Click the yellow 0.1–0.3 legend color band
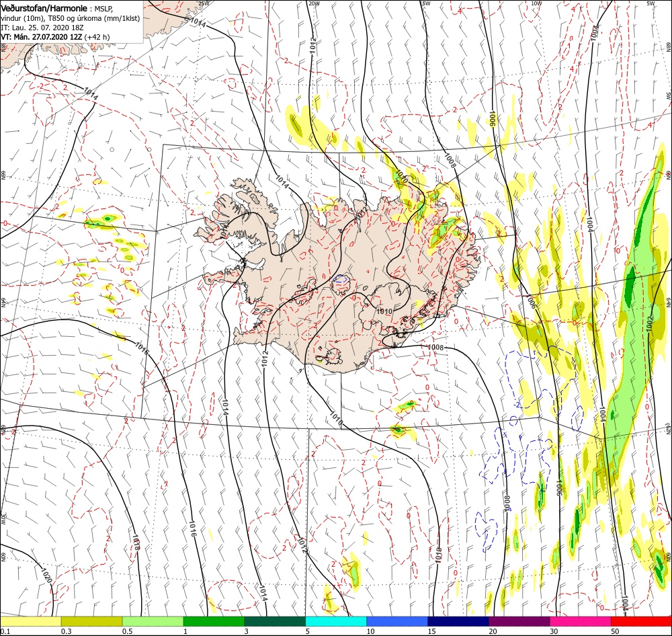672x636 pixels. [30, 621]
